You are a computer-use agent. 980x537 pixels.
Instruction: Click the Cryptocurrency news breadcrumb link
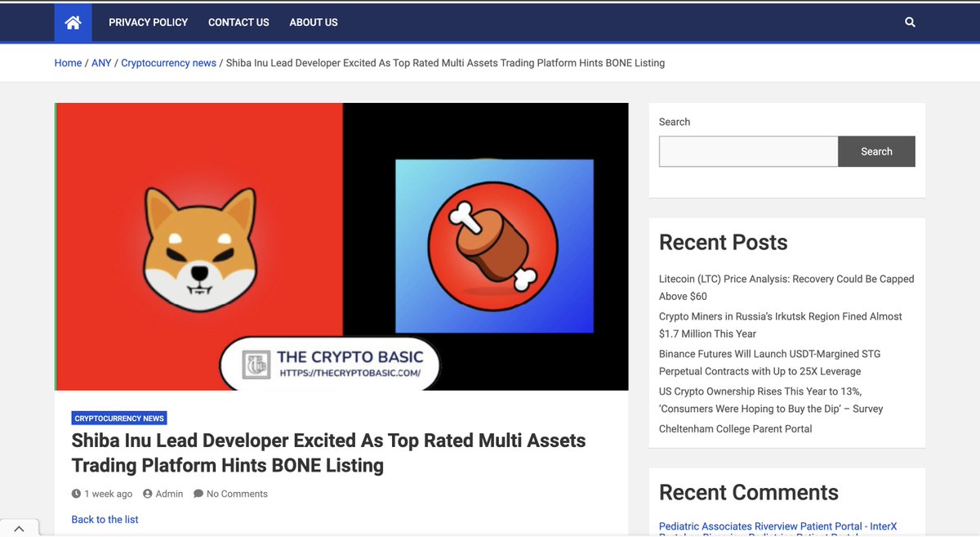[168, 62]
